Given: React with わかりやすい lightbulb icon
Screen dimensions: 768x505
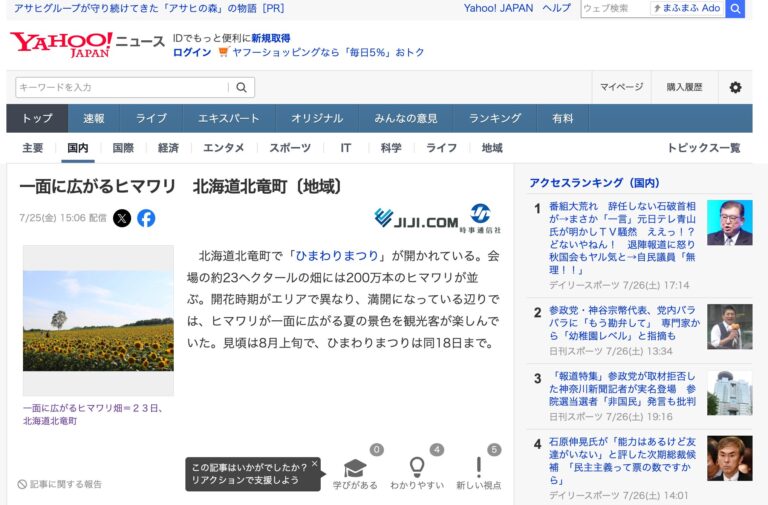Looking at the screenshot, I should coord(417,468).
